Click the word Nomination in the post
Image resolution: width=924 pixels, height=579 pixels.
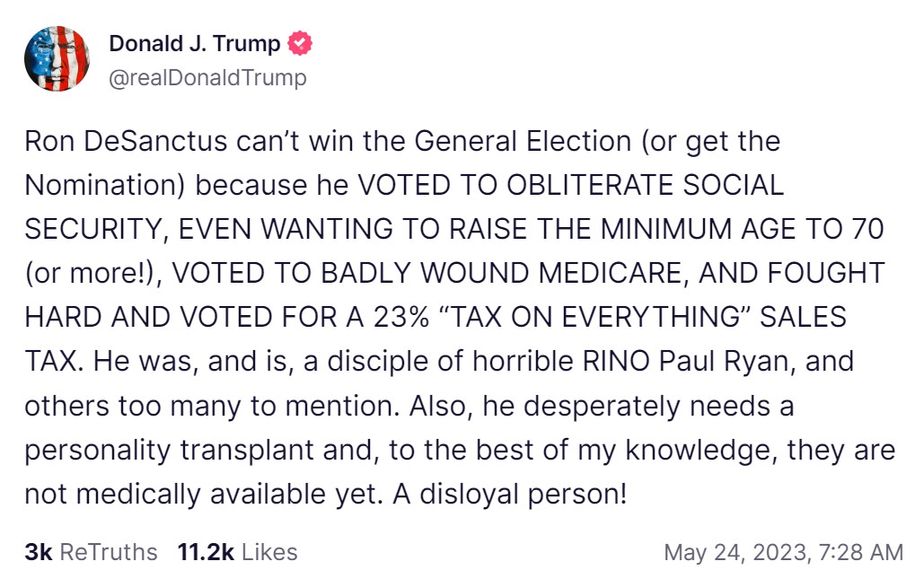click(x=103, y=185)
